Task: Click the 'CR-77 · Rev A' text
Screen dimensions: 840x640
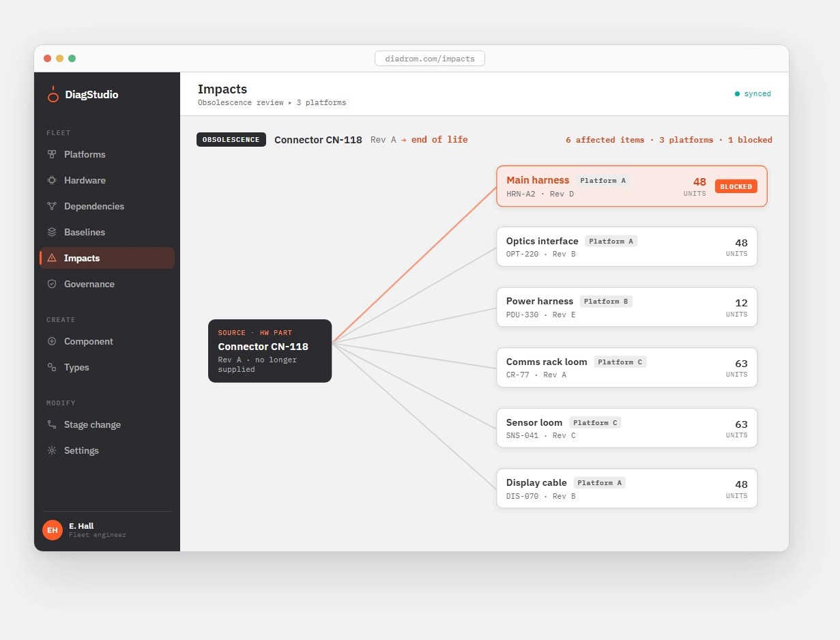Action: click(x=536, y=375)
